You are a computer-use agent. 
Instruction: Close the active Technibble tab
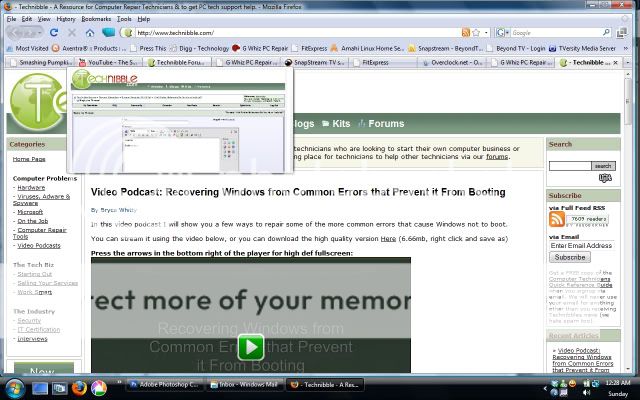[x=616, y=62]
